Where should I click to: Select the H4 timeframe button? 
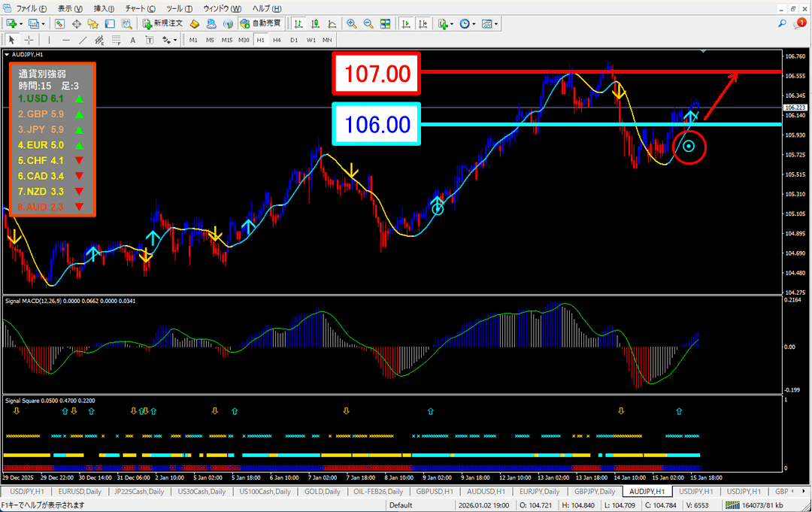tap(277, 40)
